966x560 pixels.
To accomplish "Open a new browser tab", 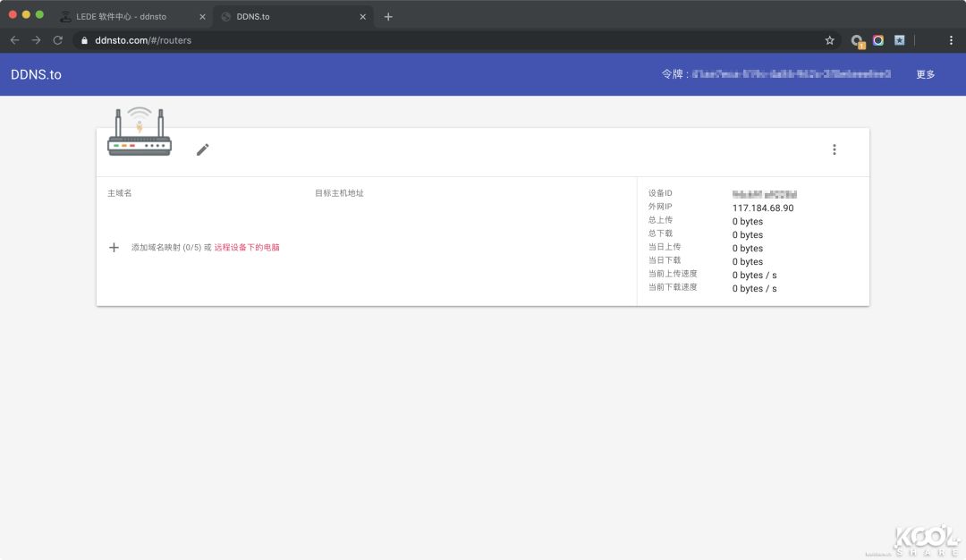I will [388, 16].
